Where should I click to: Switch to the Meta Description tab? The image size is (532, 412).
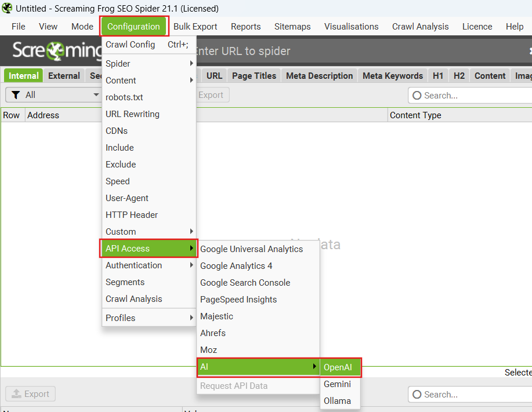320,75
